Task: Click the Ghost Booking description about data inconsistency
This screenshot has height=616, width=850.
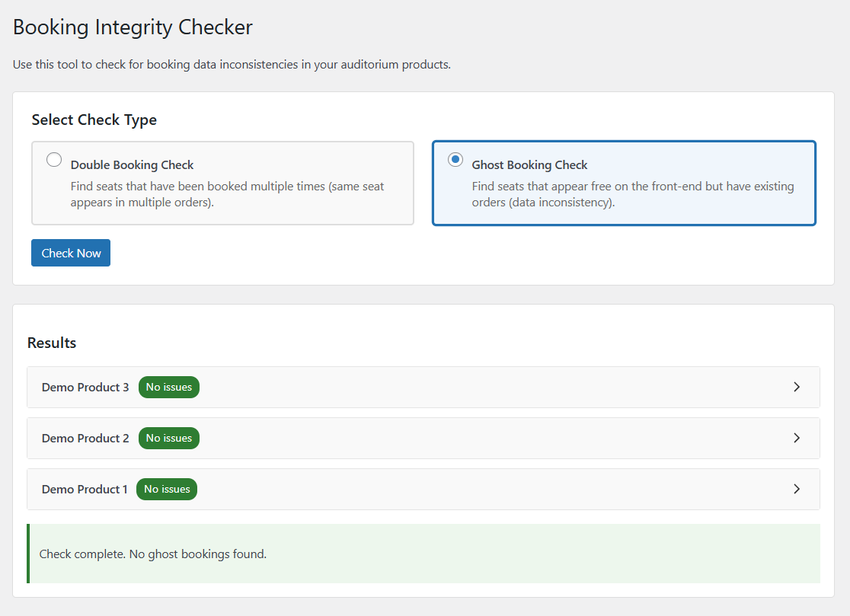Action: click(632, 194)
